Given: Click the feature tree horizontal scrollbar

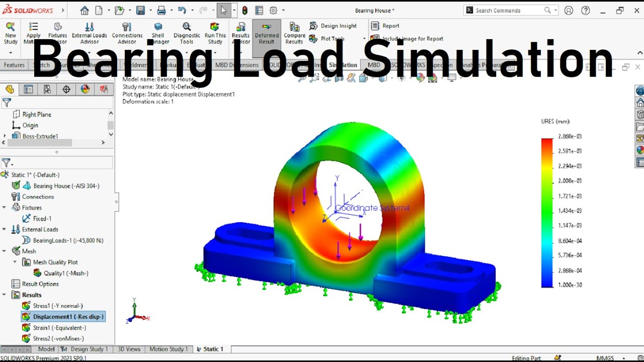Looking at the screenshot, I should click(40, 143).
